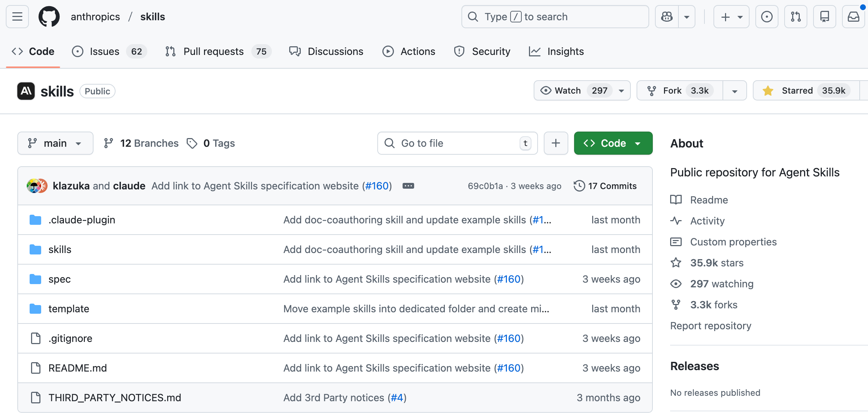This screenshot has width=868, height=420.
Task: Open the Fork options dropdown arrow
Action: (x=734, y=91)
